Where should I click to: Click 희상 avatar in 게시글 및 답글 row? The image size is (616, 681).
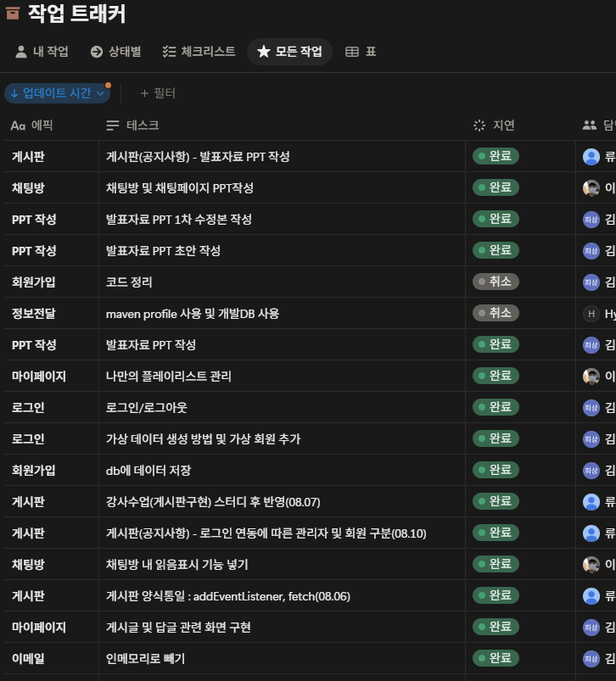(591, 627)
